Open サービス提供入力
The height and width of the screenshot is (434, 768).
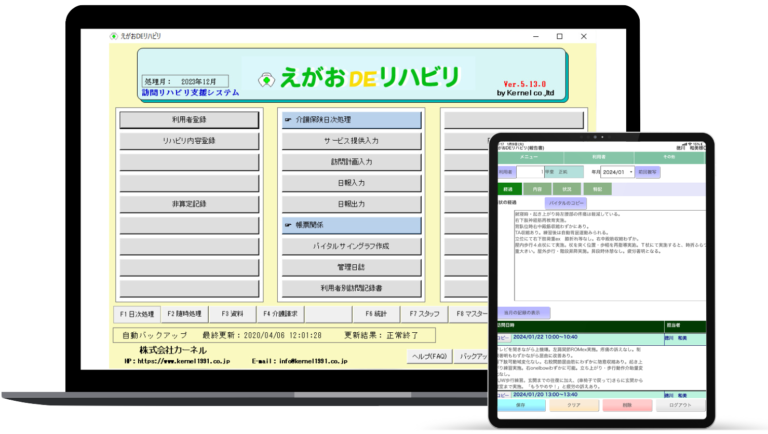click(x=352, y=141)
